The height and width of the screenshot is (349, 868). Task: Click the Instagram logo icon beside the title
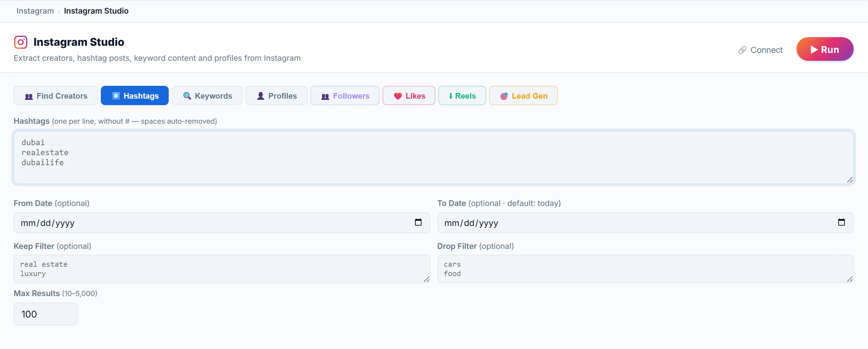tap(21, 42)
